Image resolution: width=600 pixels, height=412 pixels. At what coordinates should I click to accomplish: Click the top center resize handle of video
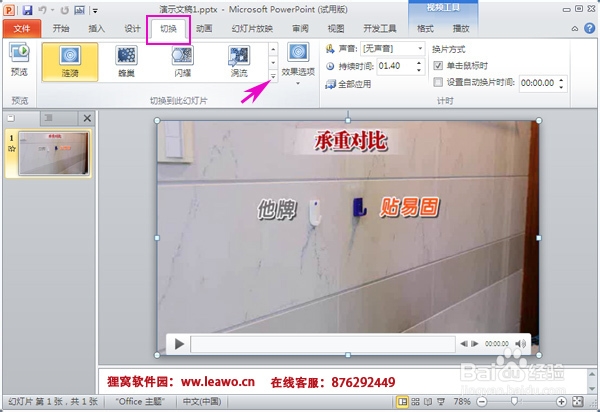[x=347, y=121]
